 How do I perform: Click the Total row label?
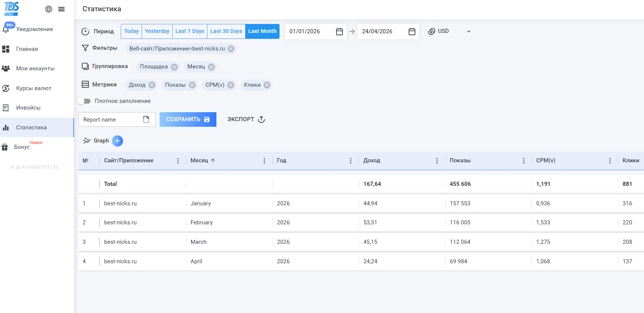coord(110,184)
